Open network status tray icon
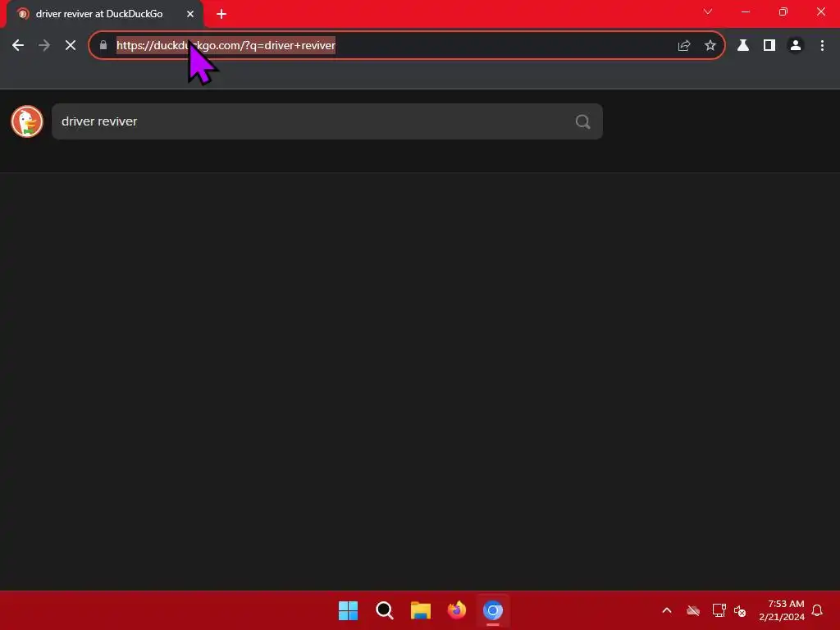The width and height of the screenshot is (840, 630). pyautogui.click(x=719, y=610)
